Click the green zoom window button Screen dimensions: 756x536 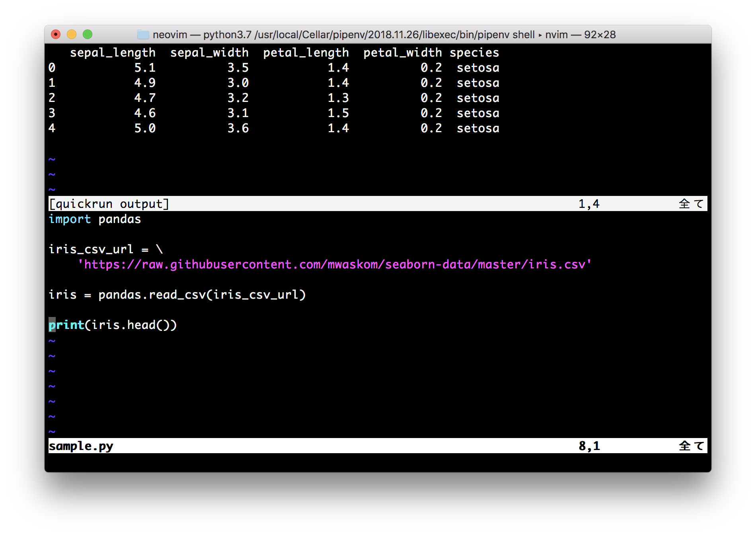click(x=88, y=35)
